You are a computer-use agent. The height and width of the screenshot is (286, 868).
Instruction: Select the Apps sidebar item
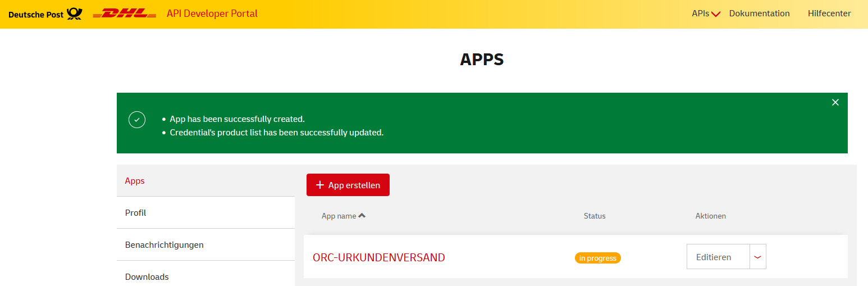coord(135,181)
